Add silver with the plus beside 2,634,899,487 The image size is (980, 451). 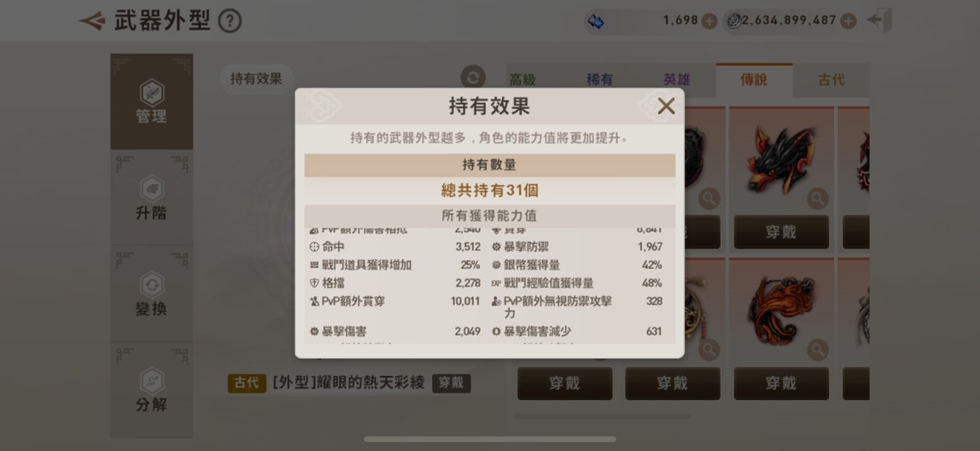click(x=848, y=21)
